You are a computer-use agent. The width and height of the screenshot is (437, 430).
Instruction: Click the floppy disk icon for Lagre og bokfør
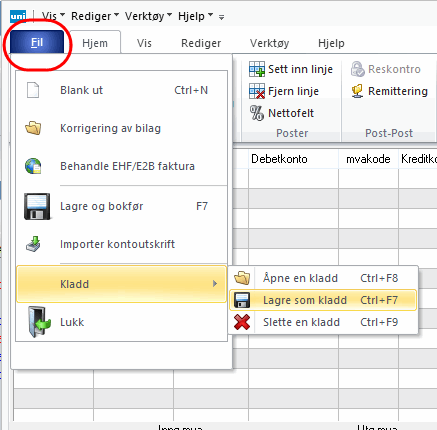pos(37,206)
